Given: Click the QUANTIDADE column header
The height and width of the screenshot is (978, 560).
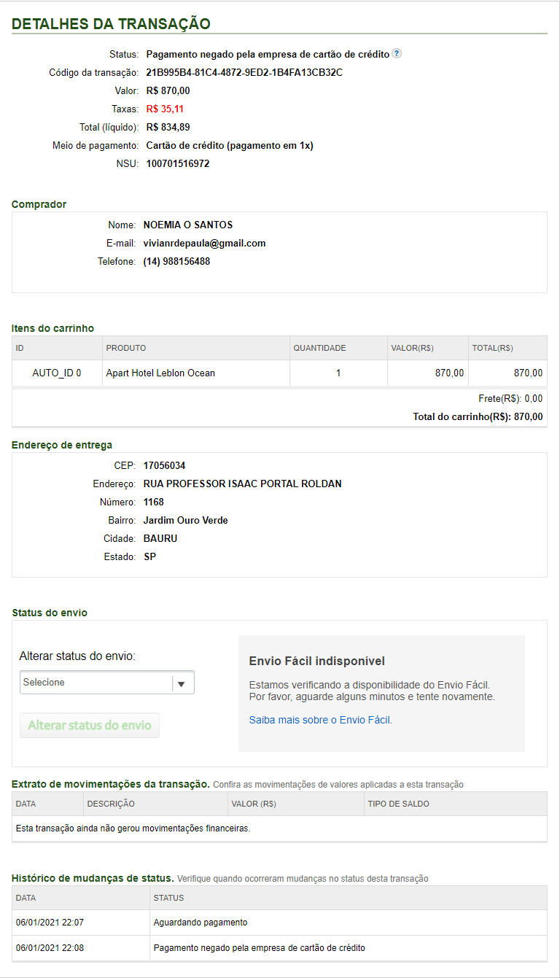Looking at the screenshot, I should click(x=319, y=348).
